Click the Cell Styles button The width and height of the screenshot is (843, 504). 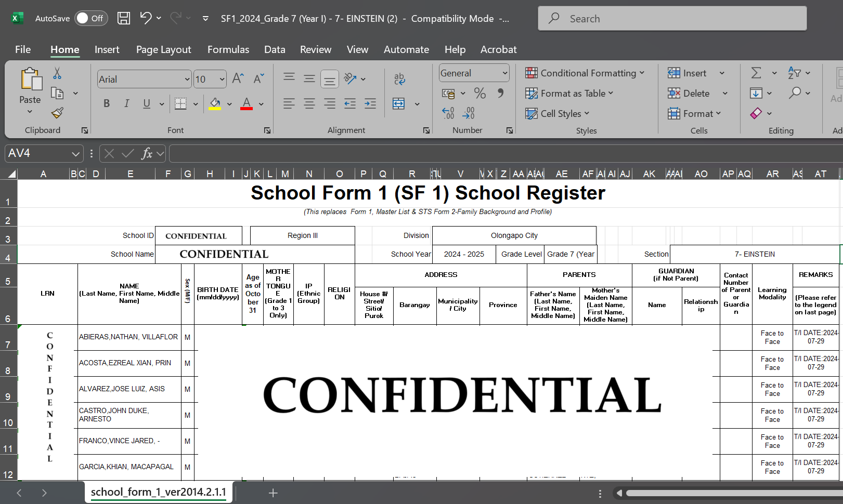[557, 114]
